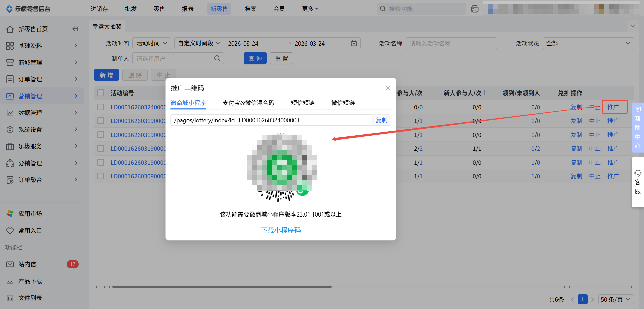Click the 系统设置 gear icon
Viewport: 644px width, 309px height.
coord(10,130)
